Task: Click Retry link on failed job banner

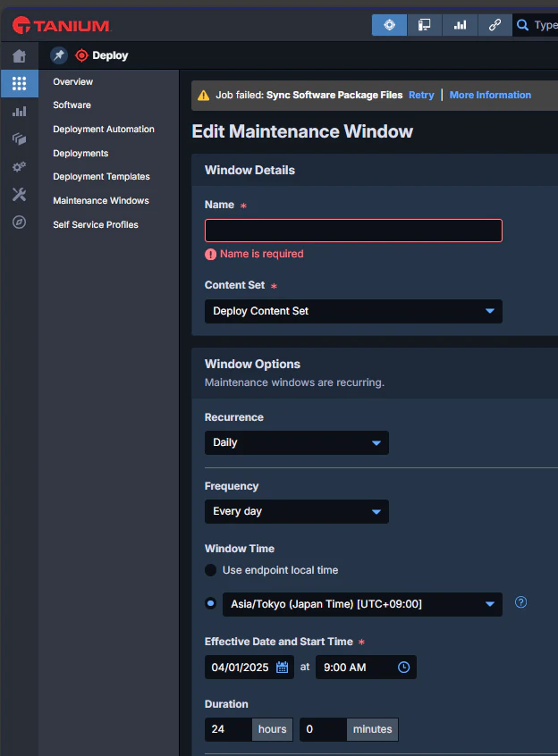Action: tap(421, 95)
